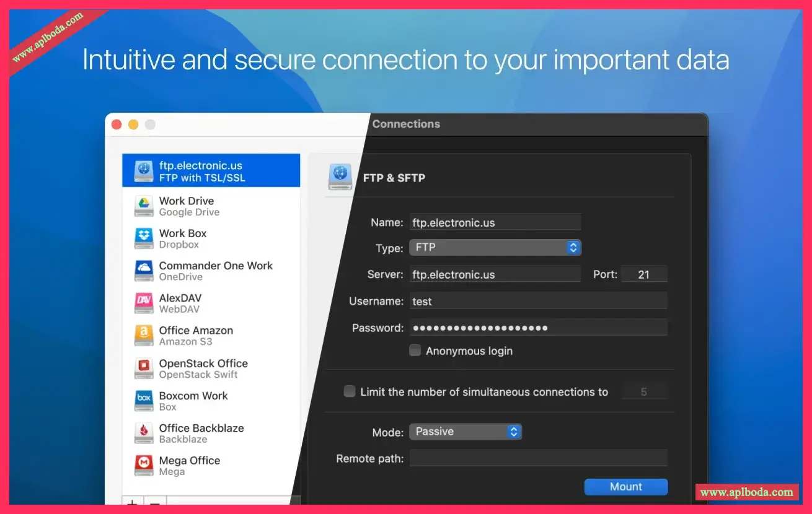This screenshot has height=514, width=812.
Task: Select the ftp.electronic.us server icon
Action: click(x=144, y=171)
